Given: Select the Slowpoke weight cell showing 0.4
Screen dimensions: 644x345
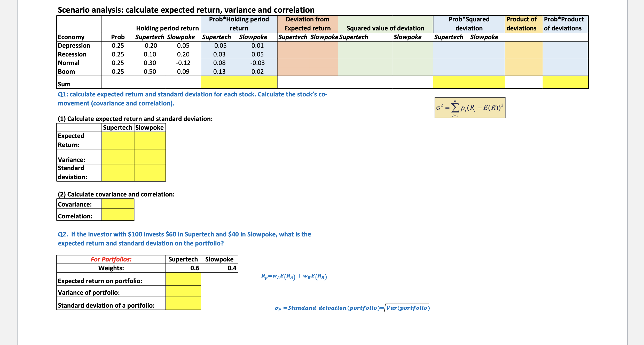Looking at the screenshot, I should click(221, 268).
